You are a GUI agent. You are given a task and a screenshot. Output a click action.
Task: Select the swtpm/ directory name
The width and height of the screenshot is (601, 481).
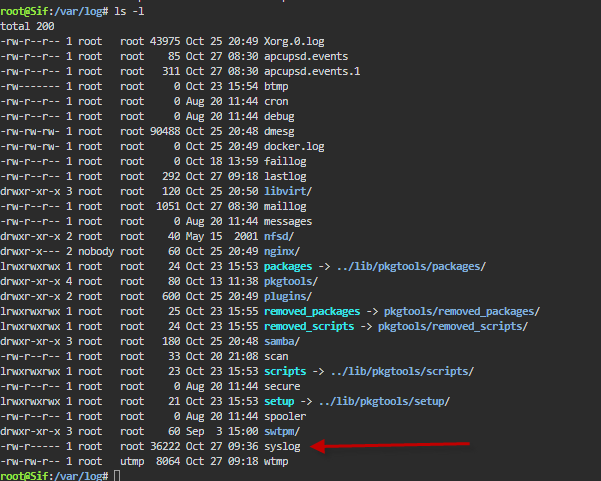(282, 432)
